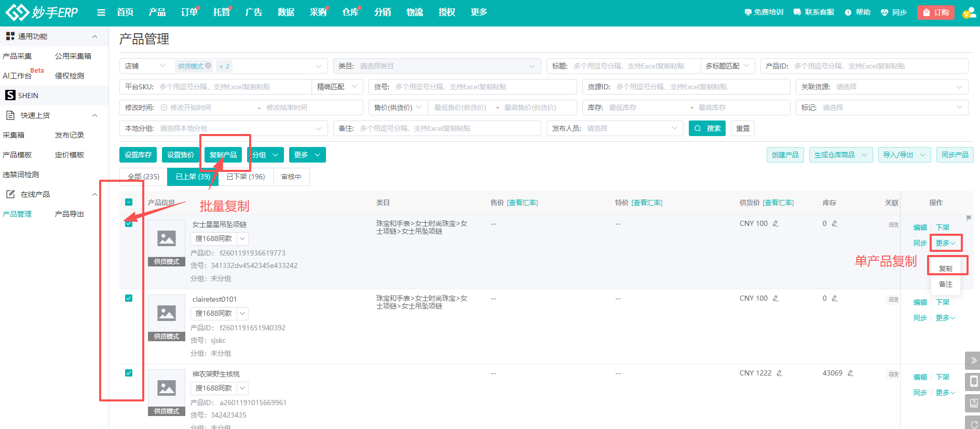
Task: Click the user avatar icon in header
Action: point(969,12)
